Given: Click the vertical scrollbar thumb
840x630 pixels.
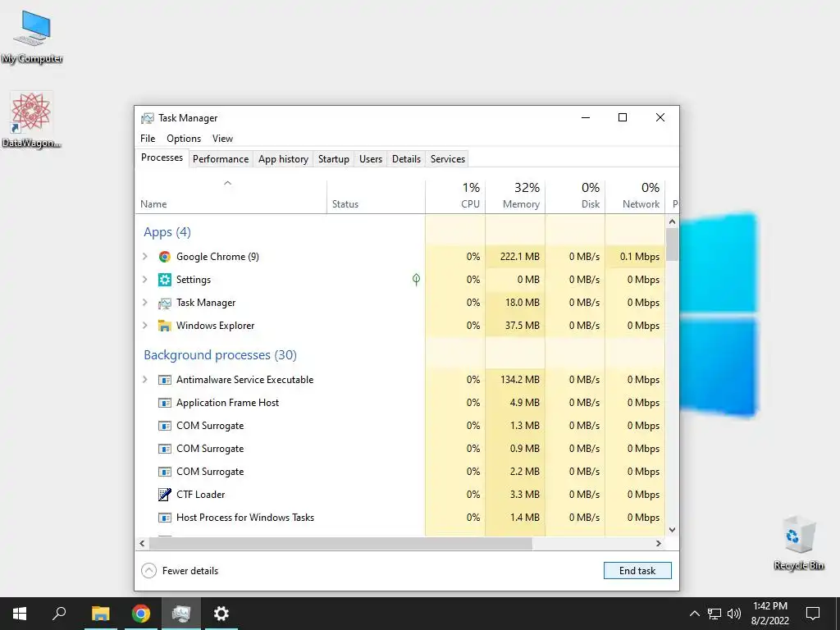Looking at the screenshot, I should pyautogui.click(x=672, y=244).
